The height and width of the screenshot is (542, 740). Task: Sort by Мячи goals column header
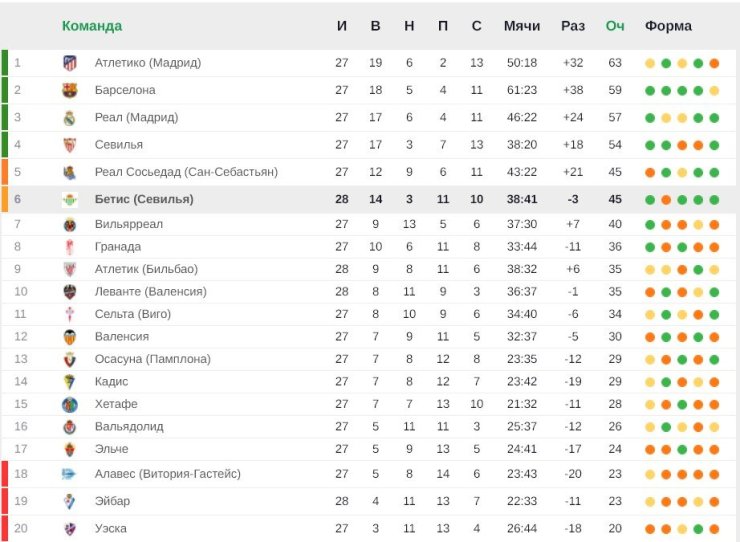(522, 26)
